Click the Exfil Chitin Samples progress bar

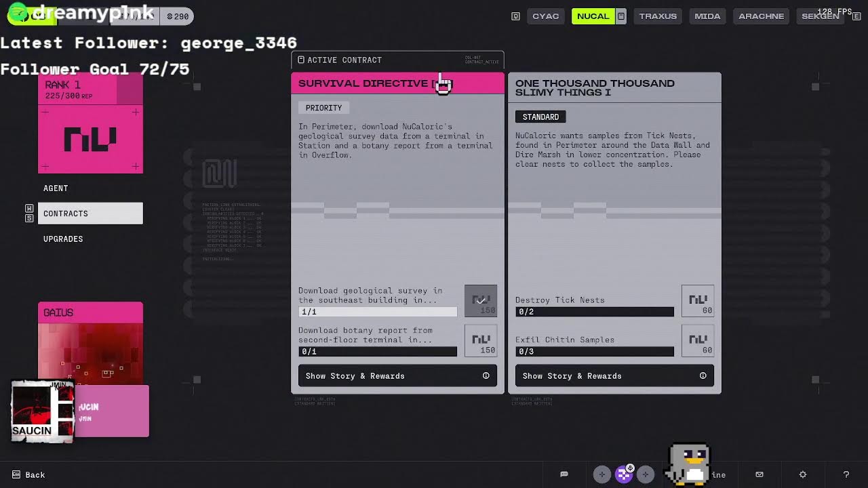[x=595, y=351]
